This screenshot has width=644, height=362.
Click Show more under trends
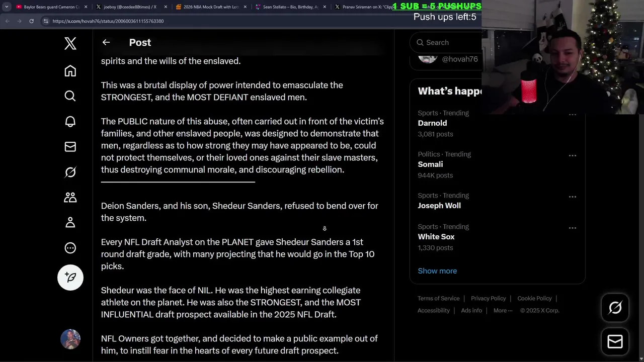tap(437, 271)
